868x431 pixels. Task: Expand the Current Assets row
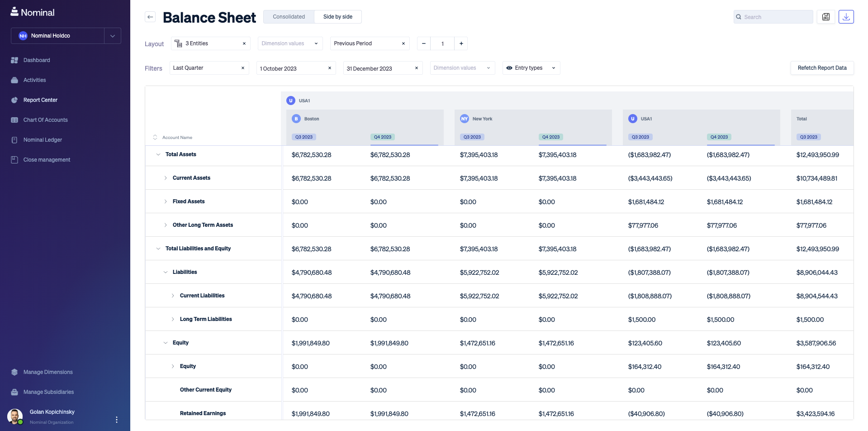(x=166, y=178)
